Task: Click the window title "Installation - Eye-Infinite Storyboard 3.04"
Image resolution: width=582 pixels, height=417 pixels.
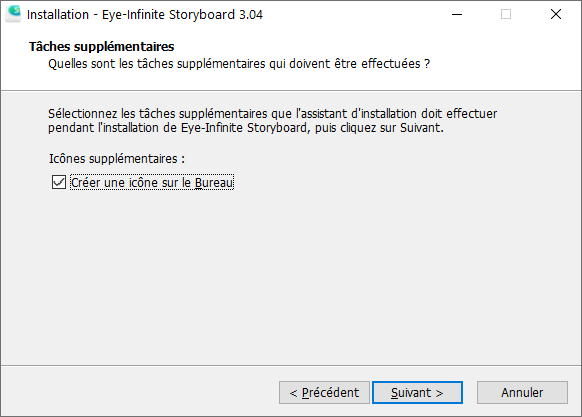Action: click(145, 15)
